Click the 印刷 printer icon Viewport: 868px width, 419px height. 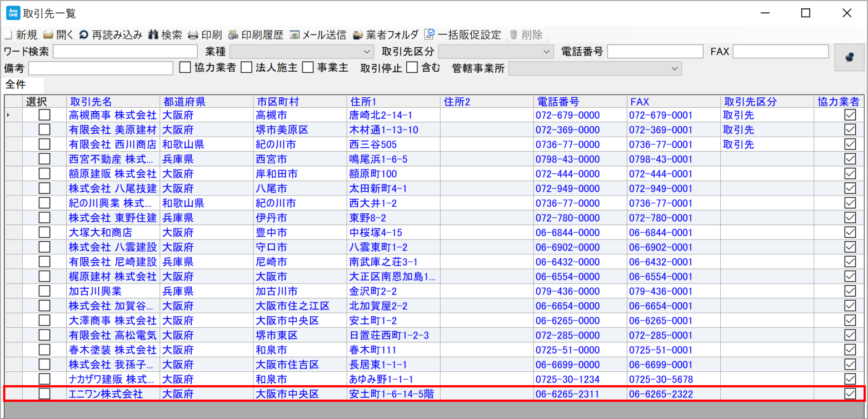193,35
